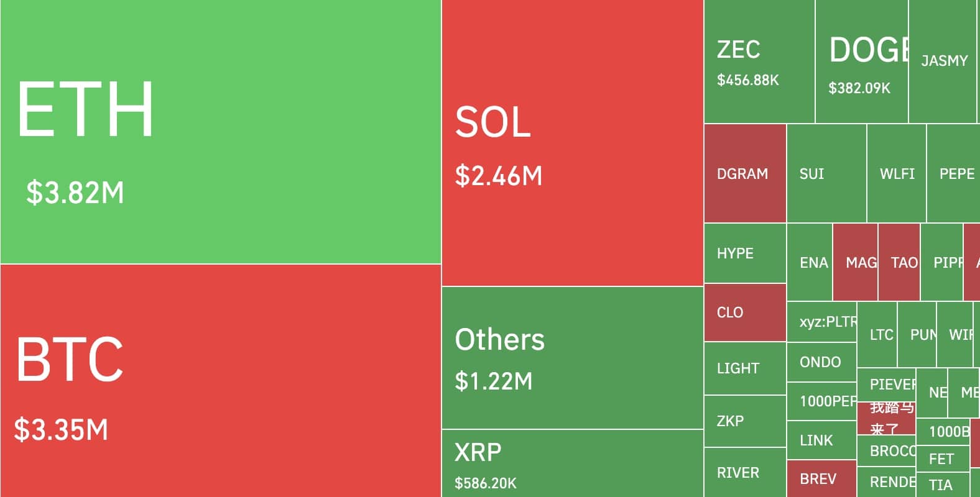Select the JASMY tile
Viewport: 980px width, 497px height.
(943, 62)
